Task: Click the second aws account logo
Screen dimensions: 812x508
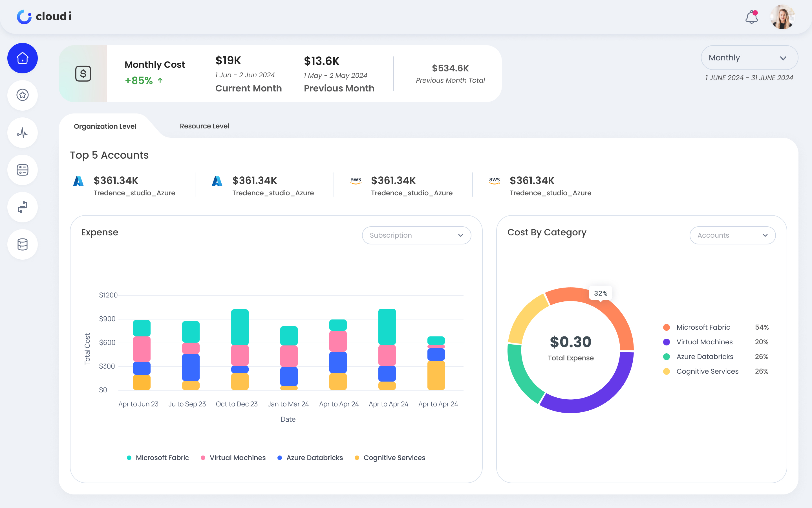Action: click(x=494, y=181)
